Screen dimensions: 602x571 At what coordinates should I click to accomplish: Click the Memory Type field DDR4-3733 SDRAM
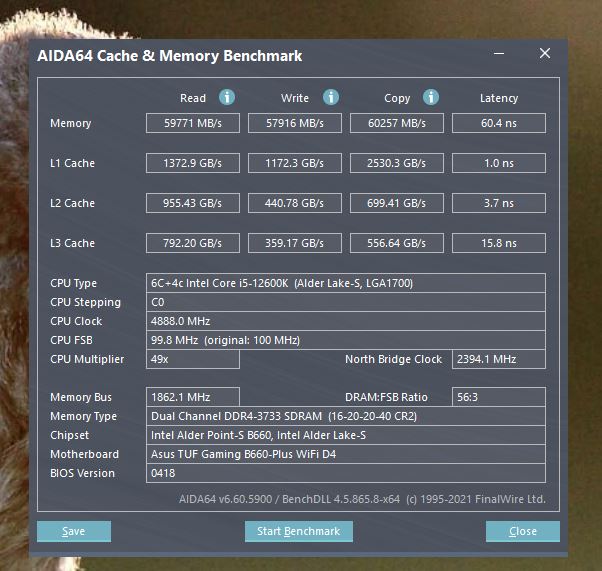[346, 416]
